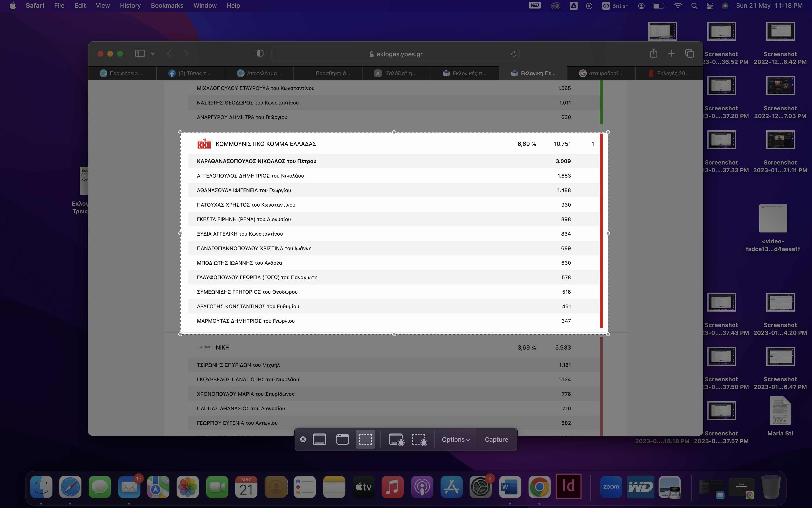Viewport: 812px width, 508px height.
Task: Go back in Safari
Action: 169,54
